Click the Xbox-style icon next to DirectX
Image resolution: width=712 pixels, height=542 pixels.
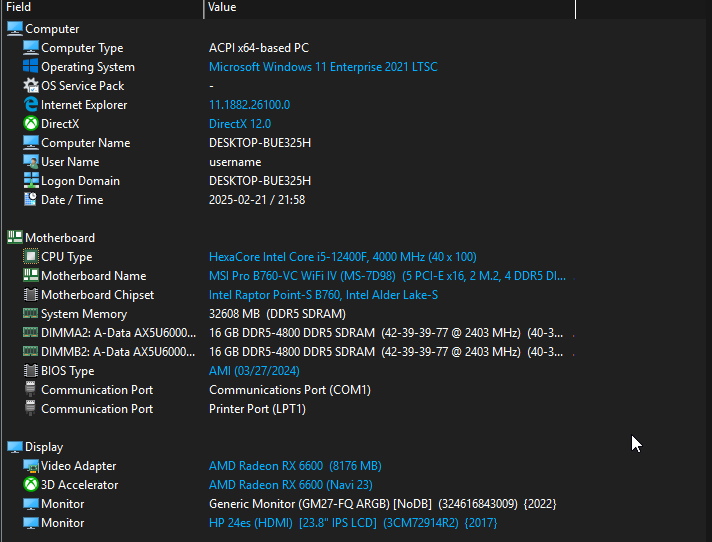(31, 123)
